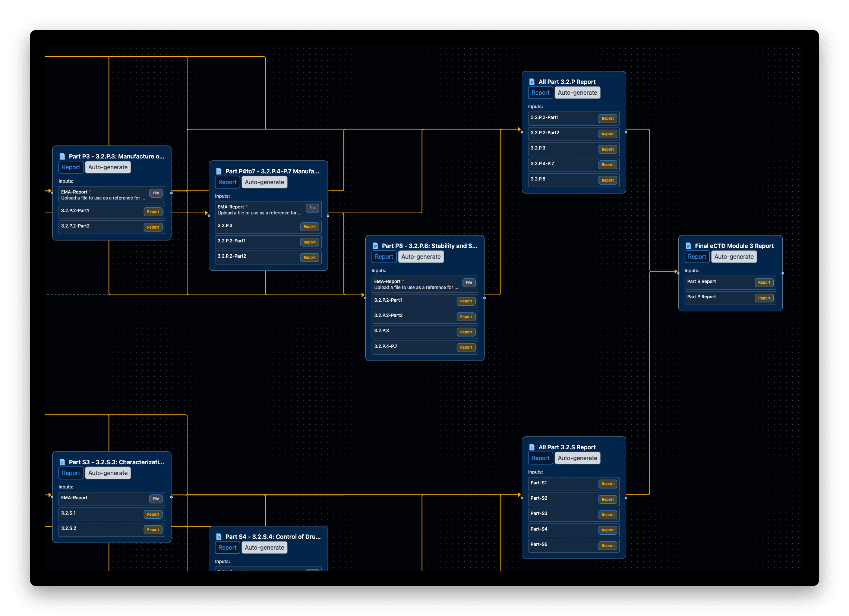Image resolution: width=849 pixels, height=616 pixels.
Task: Click document icon on Part P8 node
Action: click(x=375, y=246)
